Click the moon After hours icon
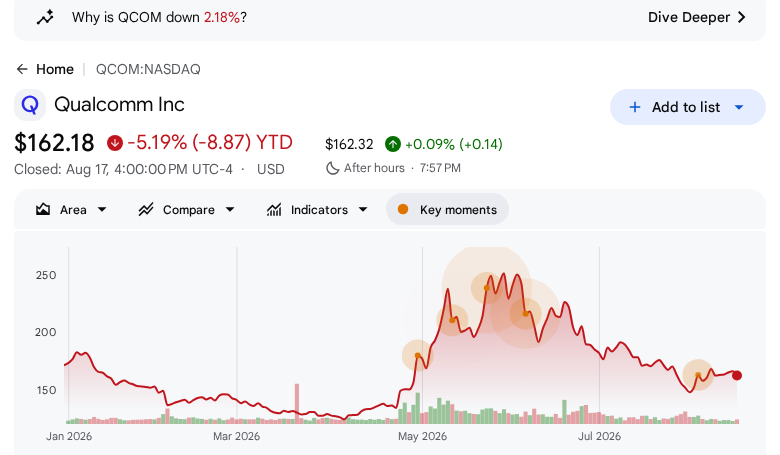 click(x=332, y=168)
